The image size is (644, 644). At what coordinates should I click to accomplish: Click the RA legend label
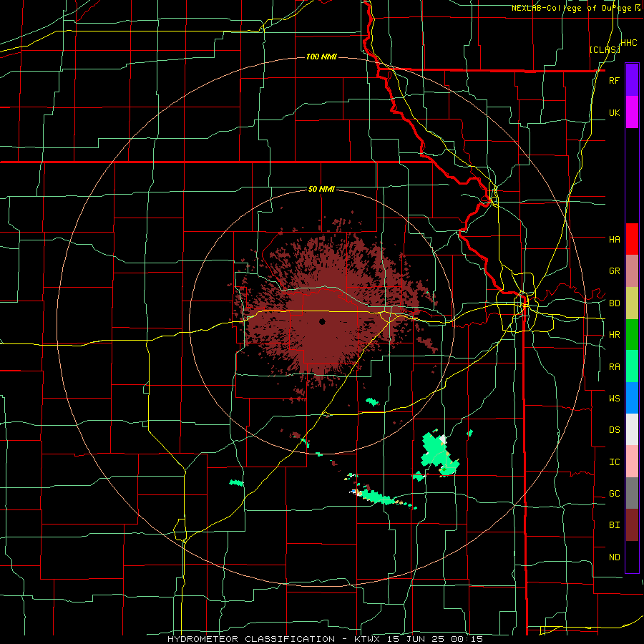click(615, 367)
